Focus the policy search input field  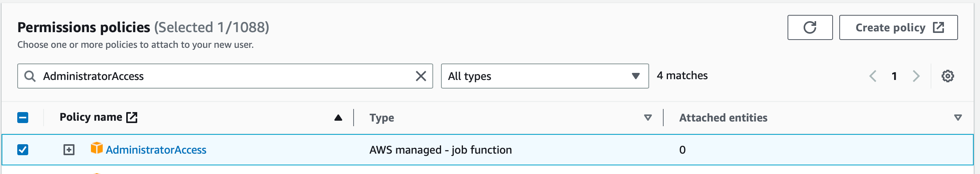(223, 76)
